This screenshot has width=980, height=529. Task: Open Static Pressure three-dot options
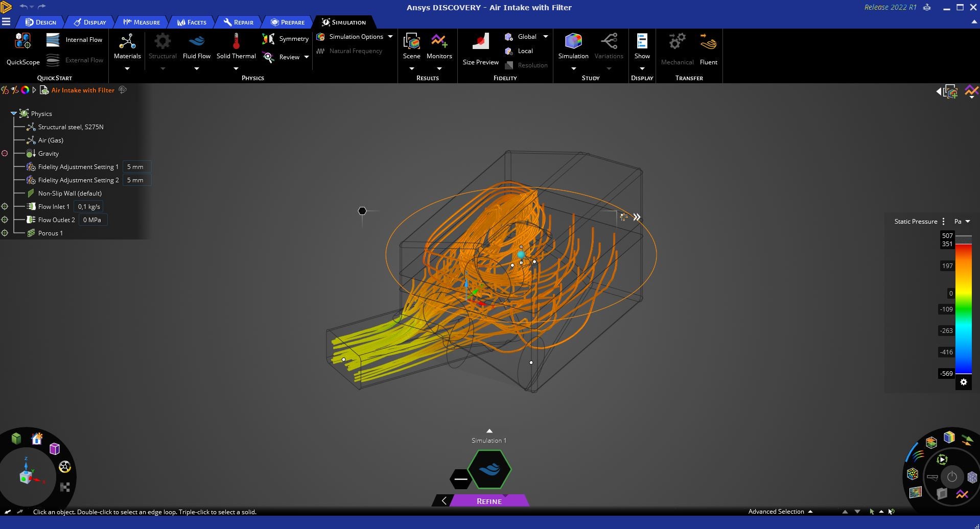pyautogui.click(x=943, y=222)
